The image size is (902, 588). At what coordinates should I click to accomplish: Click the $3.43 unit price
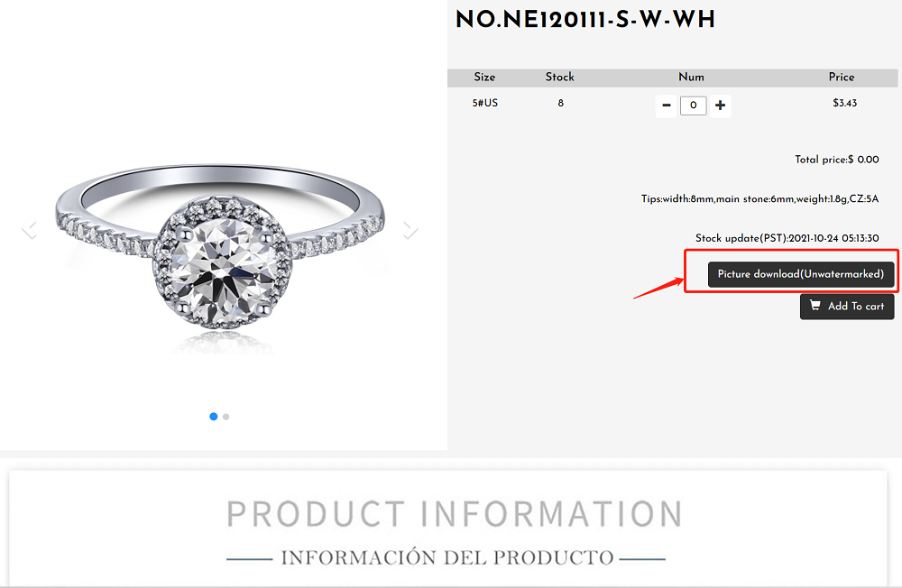[x=845, y=104]
